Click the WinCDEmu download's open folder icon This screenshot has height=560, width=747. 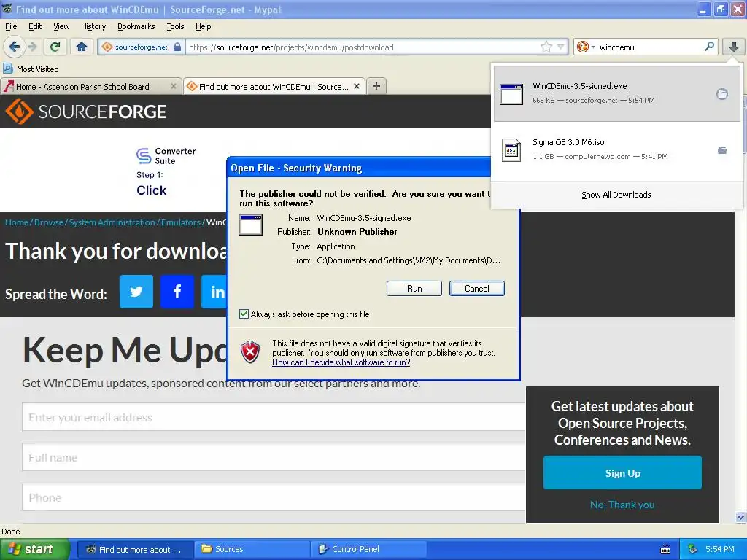(722, 94)
